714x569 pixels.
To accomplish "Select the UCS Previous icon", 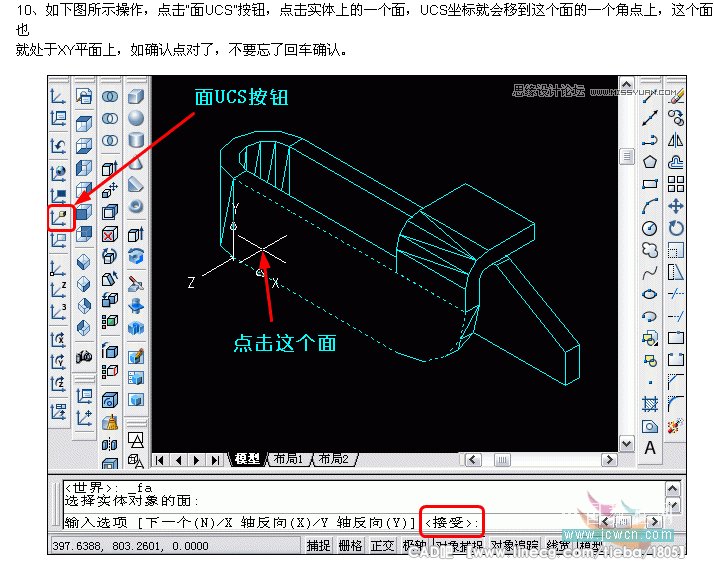I will pyautogui.click(x=59, y=146).
